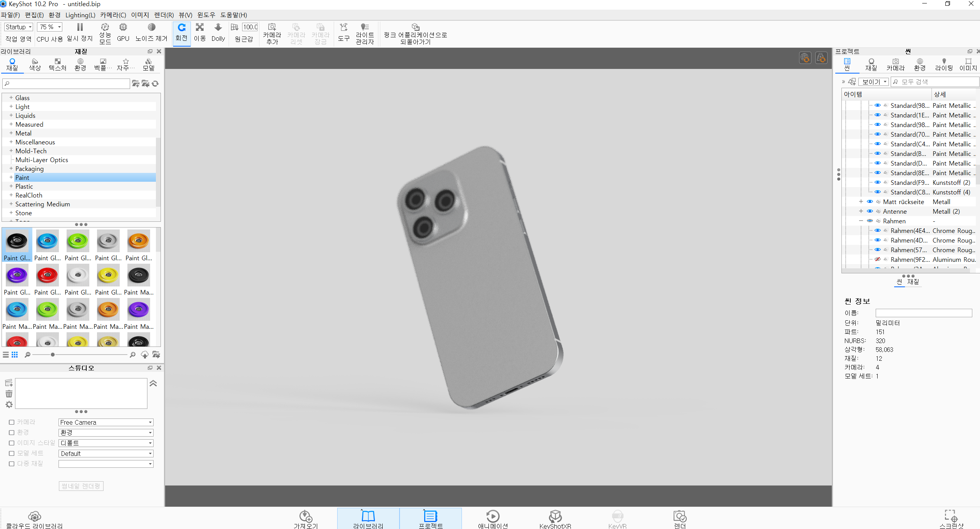Expand the Plastic material category
This screenshot has width=980, height=529.
pos(11,186)
